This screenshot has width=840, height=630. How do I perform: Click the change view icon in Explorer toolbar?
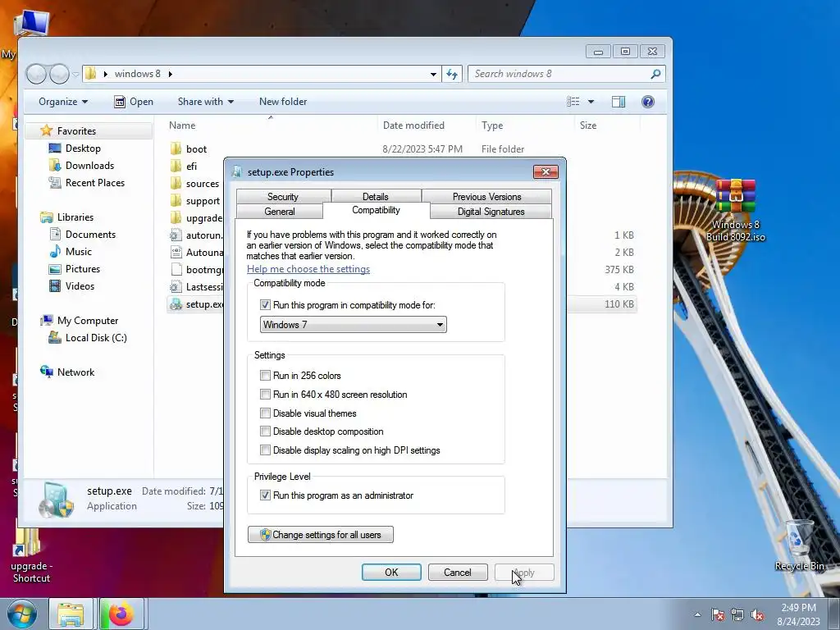(x=573, y=102)
